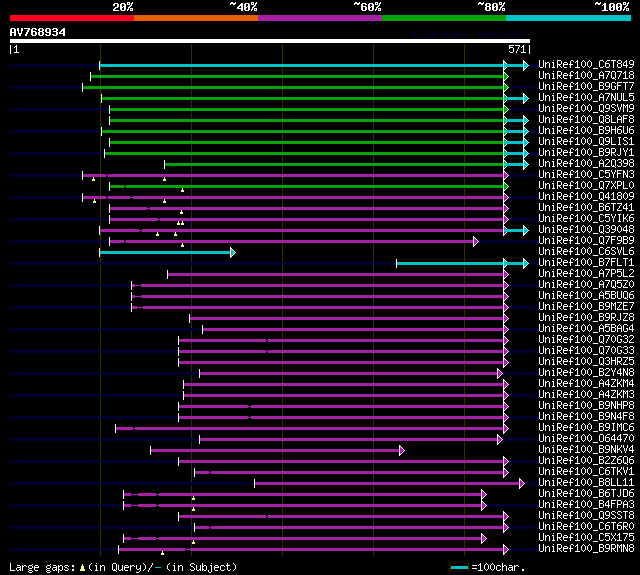
Task: Click the orange ~40% legend segment
Action: 196,18
